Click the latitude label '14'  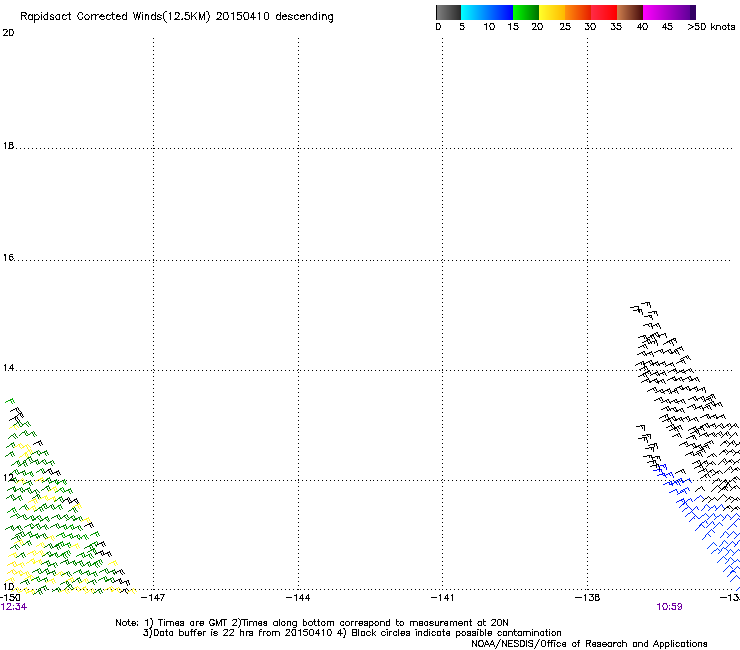8,368
